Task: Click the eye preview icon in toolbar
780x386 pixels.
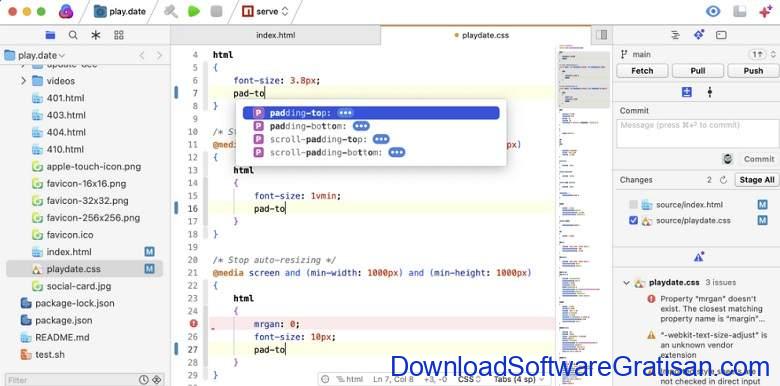Action: click(x=713, y=11)
